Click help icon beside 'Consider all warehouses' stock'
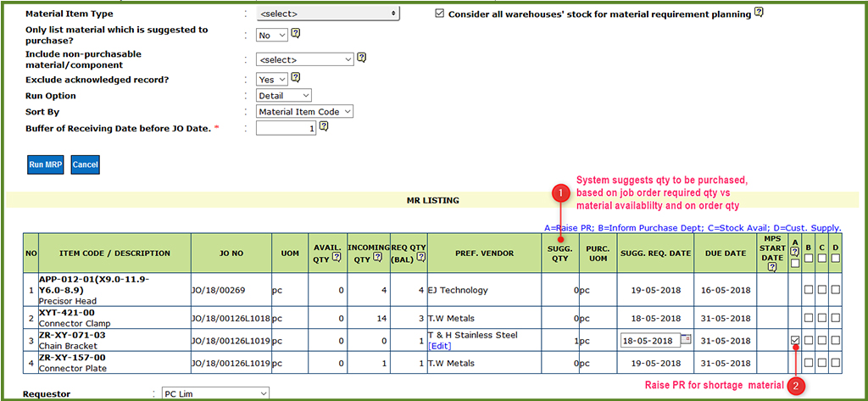The image size is (868, 401). [759, 12]
